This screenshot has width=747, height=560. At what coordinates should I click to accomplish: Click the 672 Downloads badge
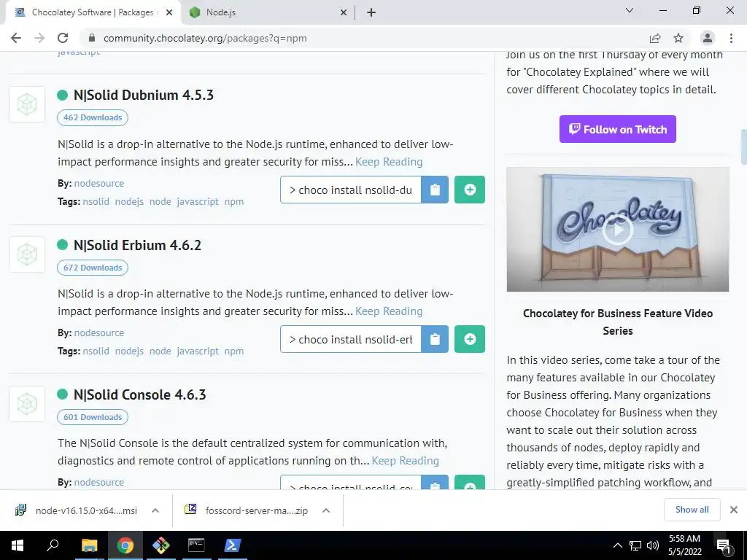pyautogui.click(x=93, y=268)
